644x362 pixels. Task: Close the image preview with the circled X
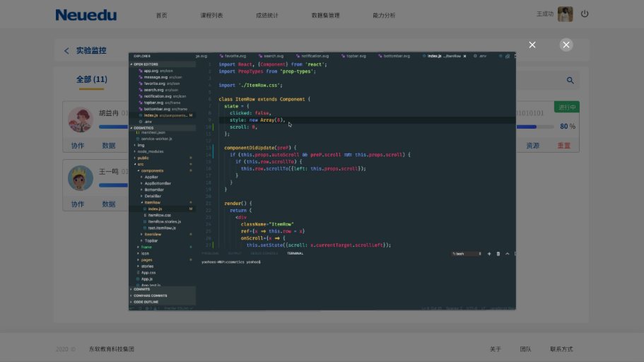tap(566, 45)
